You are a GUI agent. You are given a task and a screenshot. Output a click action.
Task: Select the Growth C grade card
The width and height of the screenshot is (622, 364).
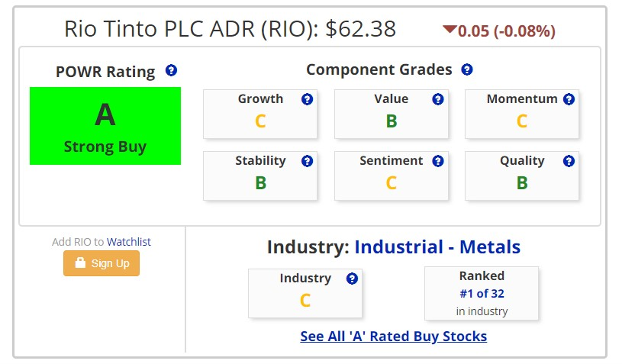(260, 114)
